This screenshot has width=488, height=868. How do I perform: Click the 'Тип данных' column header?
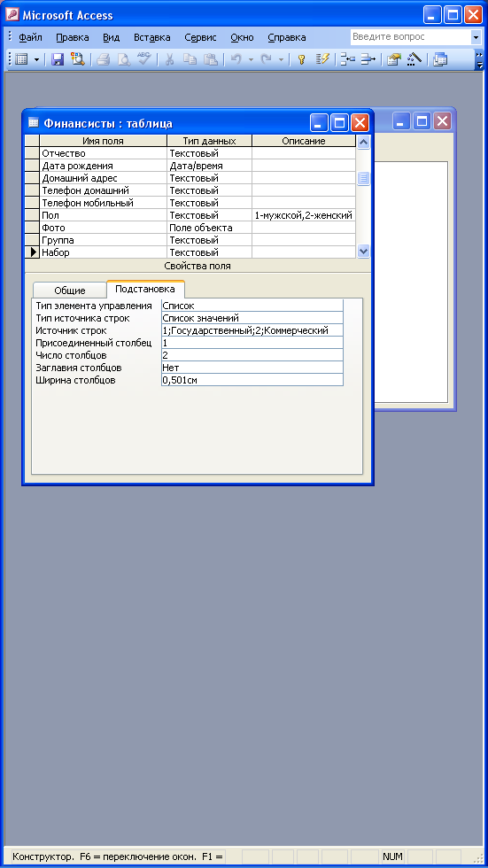point(209,141)
